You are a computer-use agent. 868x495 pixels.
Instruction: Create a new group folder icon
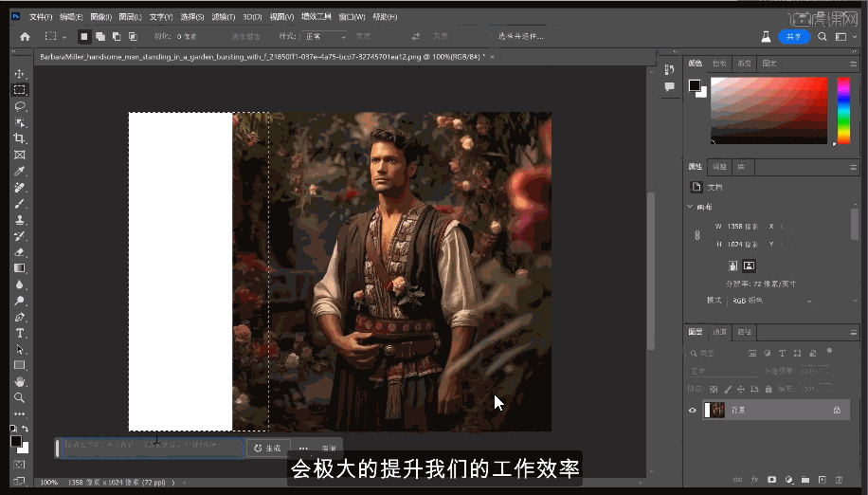click(805, 480)
